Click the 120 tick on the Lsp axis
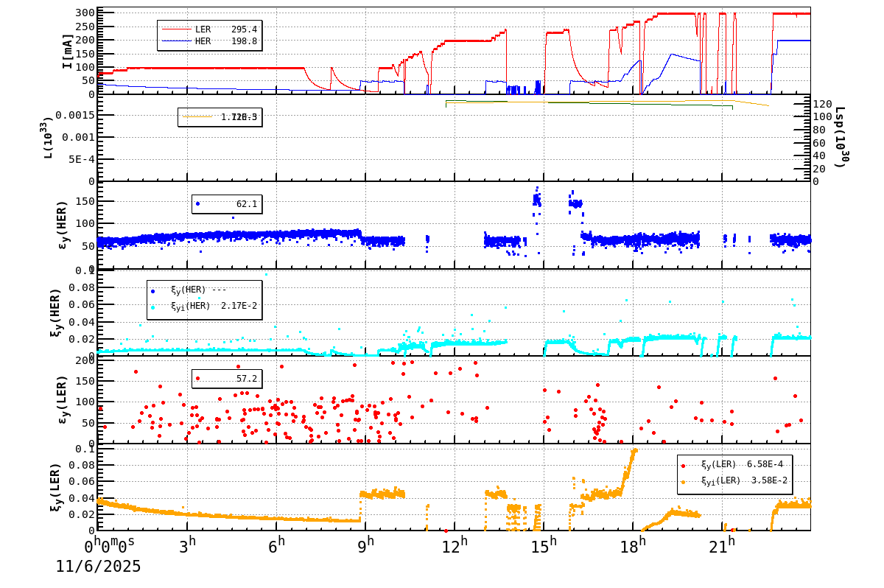 click(823, 104)
